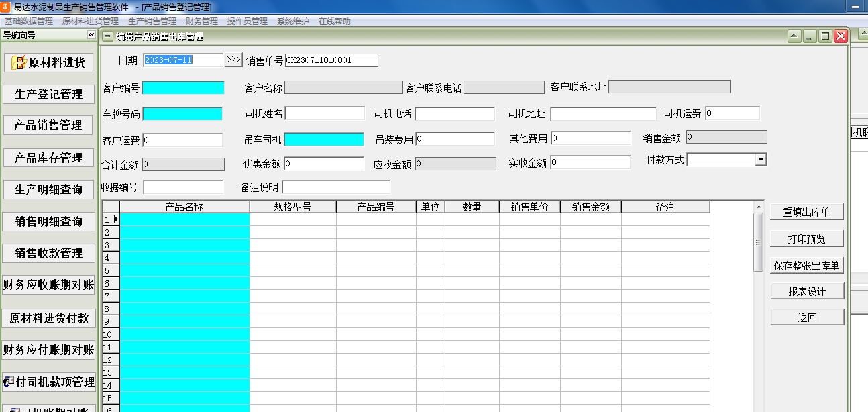Image resolution: width=868 pixels, height=412 pixels.
Task: Open 产品库存管理 sidebar button
Action: coord(48,158)
